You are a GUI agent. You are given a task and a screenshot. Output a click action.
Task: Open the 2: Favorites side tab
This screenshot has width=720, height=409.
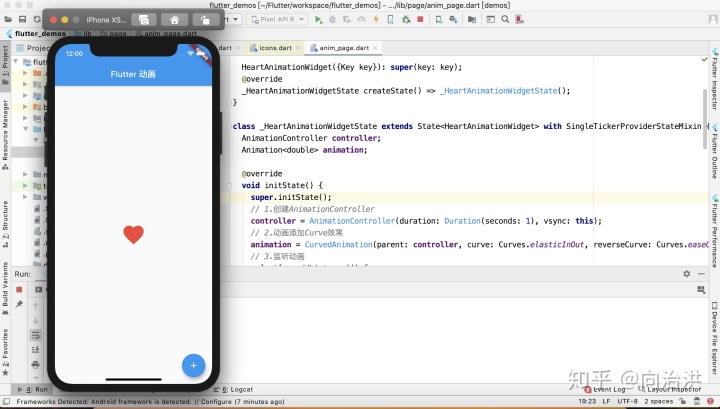[x=6, y=353]
